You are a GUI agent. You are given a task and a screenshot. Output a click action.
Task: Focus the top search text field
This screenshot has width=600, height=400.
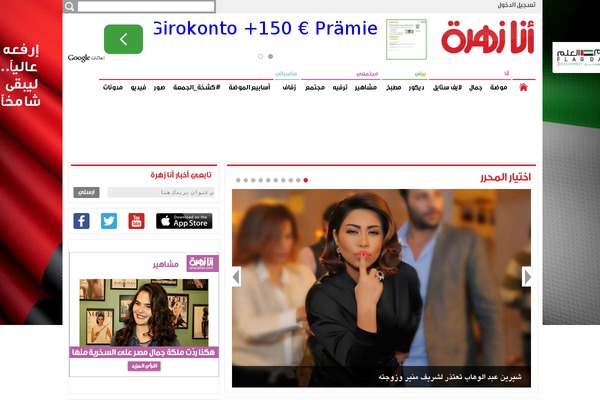146,6
